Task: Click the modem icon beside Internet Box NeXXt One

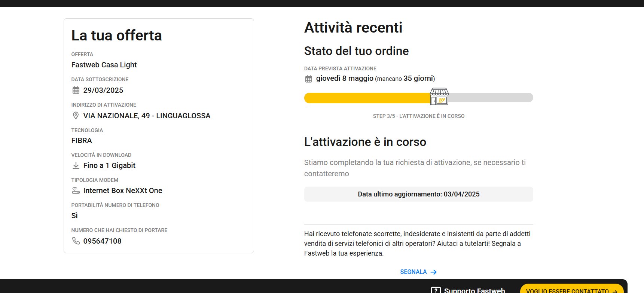Action: pyautogui.click(x=76, y=190)
